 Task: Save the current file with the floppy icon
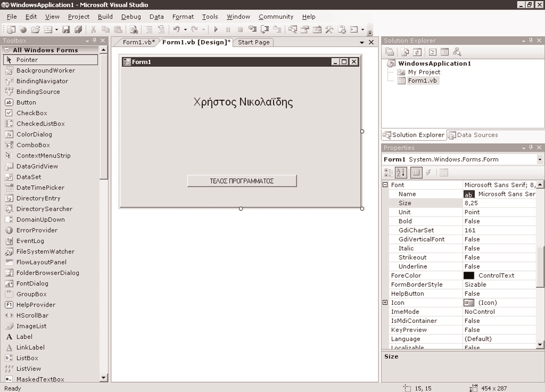(66, 30)
